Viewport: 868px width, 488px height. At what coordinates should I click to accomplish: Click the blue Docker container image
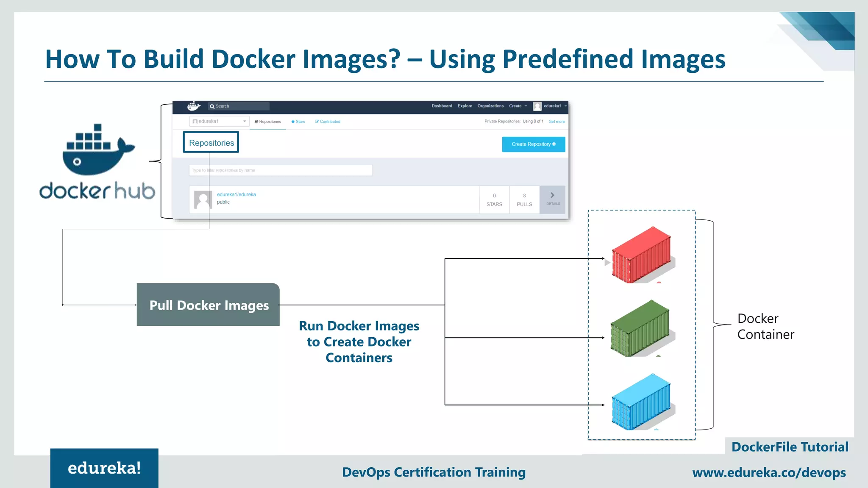coord(642,402)
